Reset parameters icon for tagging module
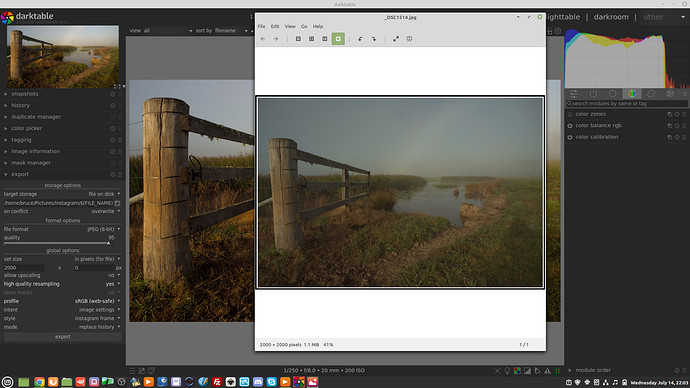The height and width of the screenshot is (388, 690). (x=113, y=140)
